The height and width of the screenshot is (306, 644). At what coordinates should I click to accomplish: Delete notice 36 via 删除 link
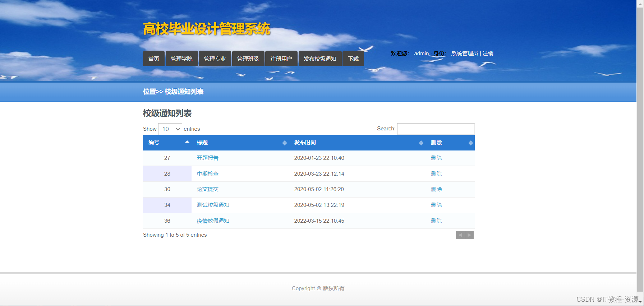[436, 221]
